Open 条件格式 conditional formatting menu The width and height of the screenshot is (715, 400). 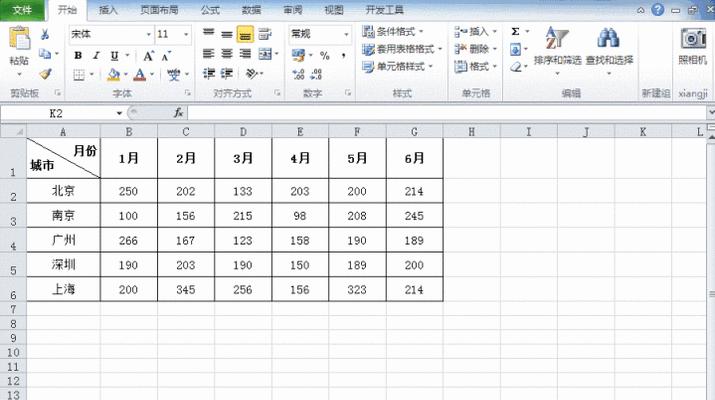[x=393, y=31]
